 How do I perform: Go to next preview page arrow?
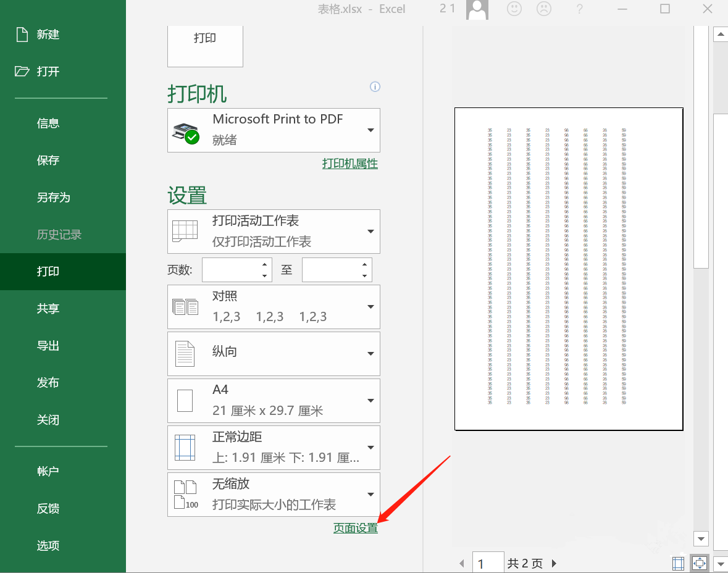pos(554,564)
